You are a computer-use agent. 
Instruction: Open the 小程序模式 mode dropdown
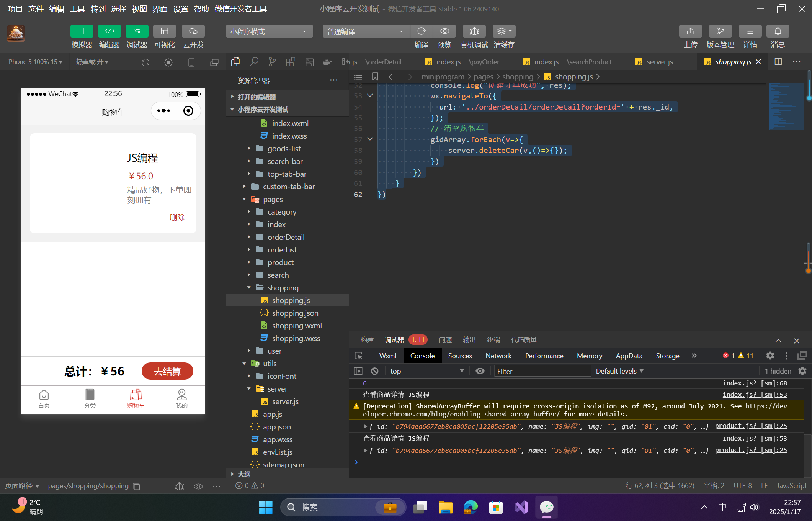pyautogui.click(x=269, y=31)
